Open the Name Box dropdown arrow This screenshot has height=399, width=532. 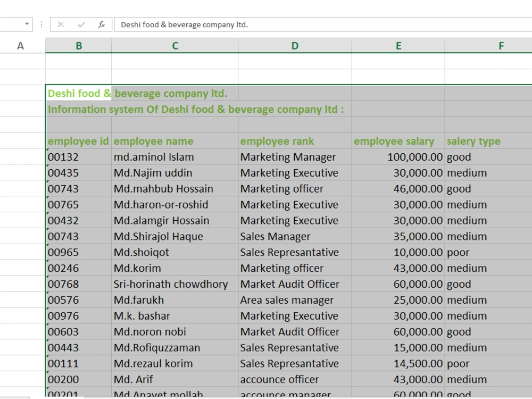tap(27, 24)
